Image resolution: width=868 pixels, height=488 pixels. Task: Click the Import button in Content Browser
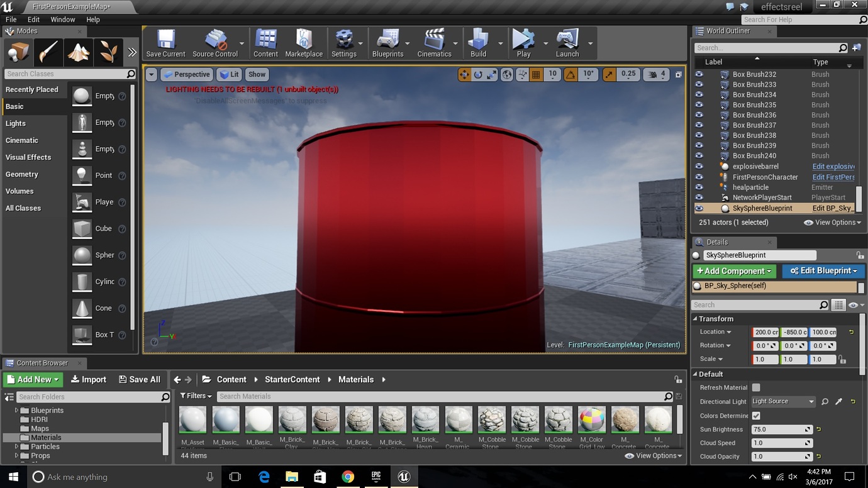tap(89, 379)
